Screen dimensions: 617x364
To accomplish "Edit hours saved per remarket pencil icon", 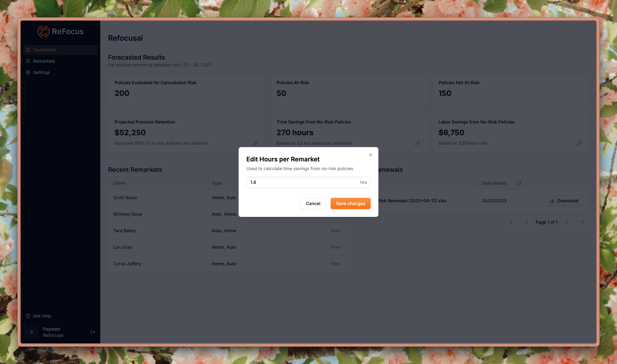I will (x=417, y=143).
